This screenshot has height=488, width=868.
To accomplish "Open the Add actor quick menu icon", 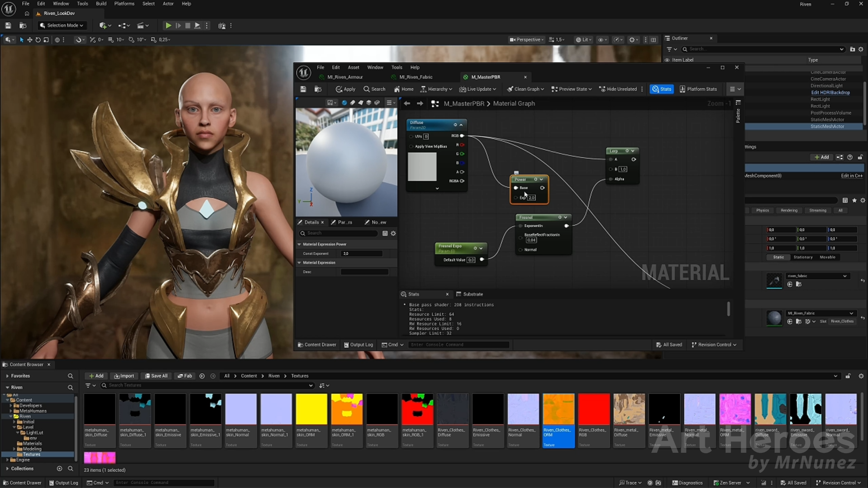I will pos(105,26).
